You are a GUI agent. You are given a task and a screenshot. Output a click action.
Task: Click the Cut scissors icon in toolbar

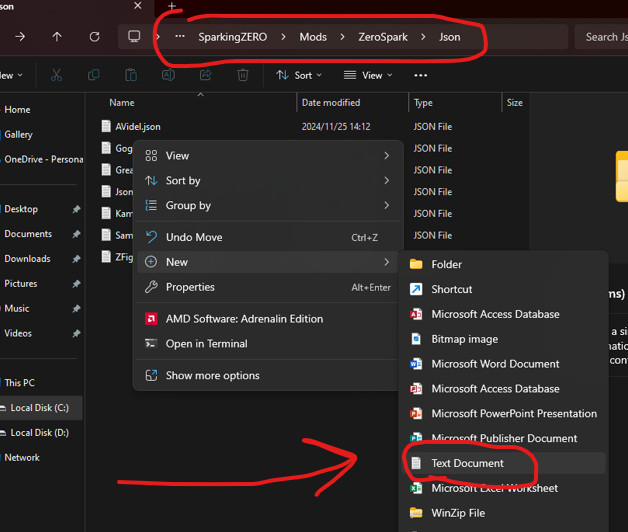56,75
